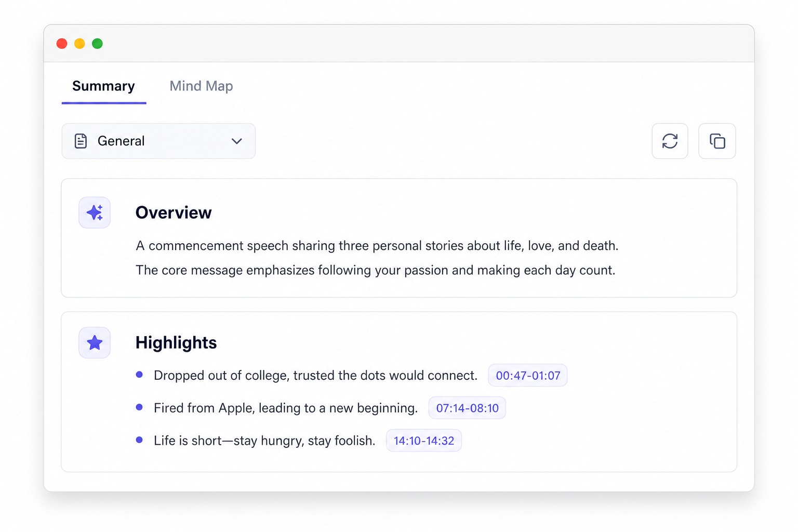
Task: Close the window with red button
Action: (x=62, y=44)
